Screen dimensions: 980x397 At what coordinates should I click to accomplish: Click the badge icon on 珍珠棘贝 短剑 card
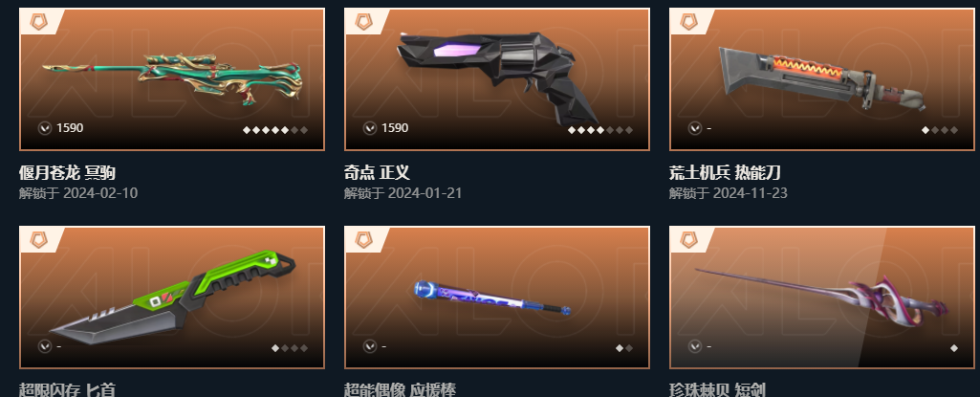coord(688,240)
